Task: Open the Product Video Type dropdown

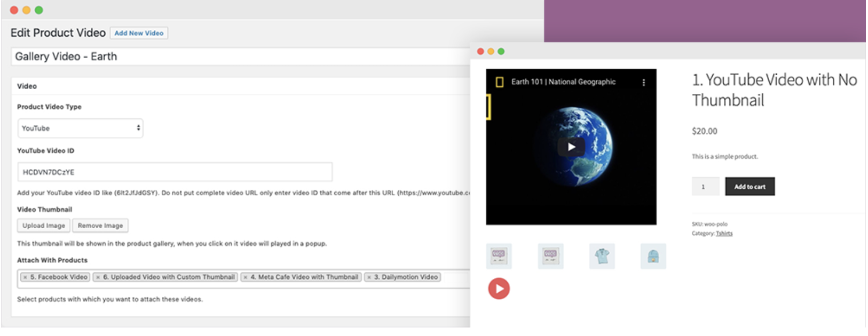Action: [x=80, y=129]
